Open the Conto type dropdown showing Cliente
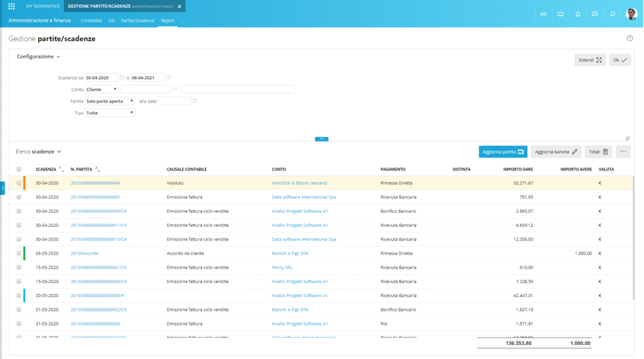This screenshot has width=644, height=359. tap(101, 89)
